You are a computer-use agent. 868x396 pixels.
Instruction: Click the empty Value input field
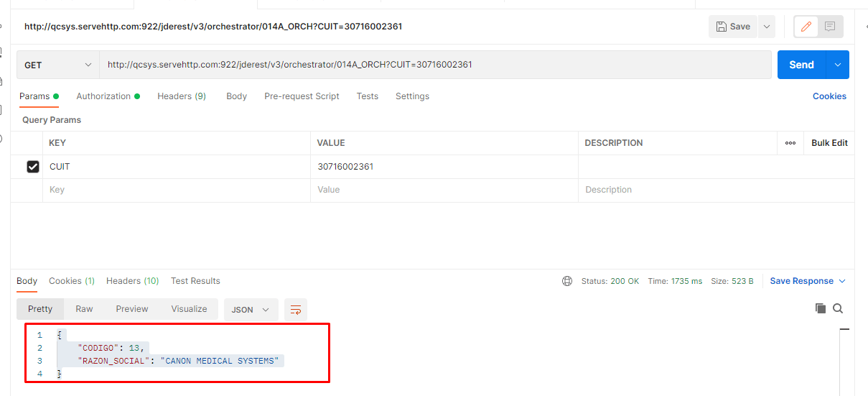tap(444, 190)
